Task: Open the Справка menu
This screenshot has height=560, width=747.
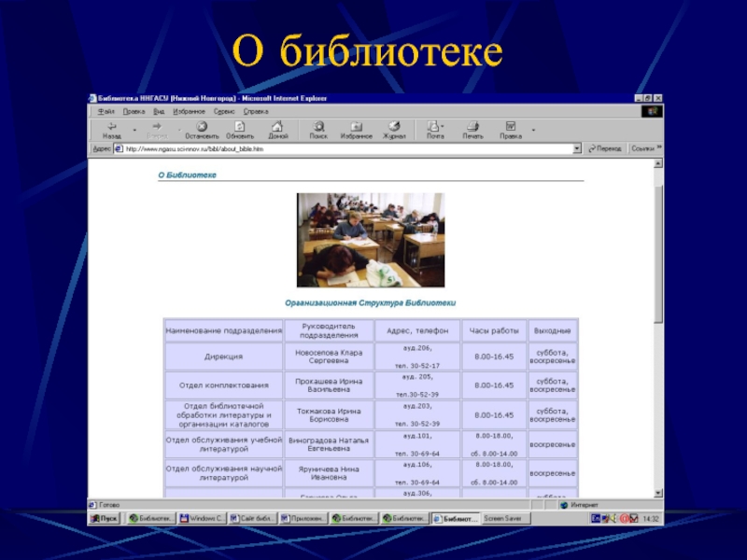Action: 256,111
